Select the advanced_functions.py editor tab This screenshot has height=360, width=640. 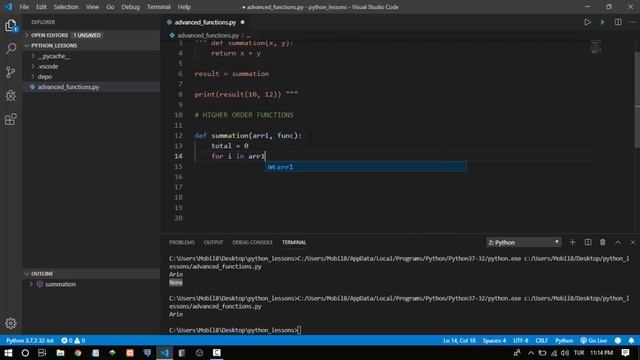point(205,22)
